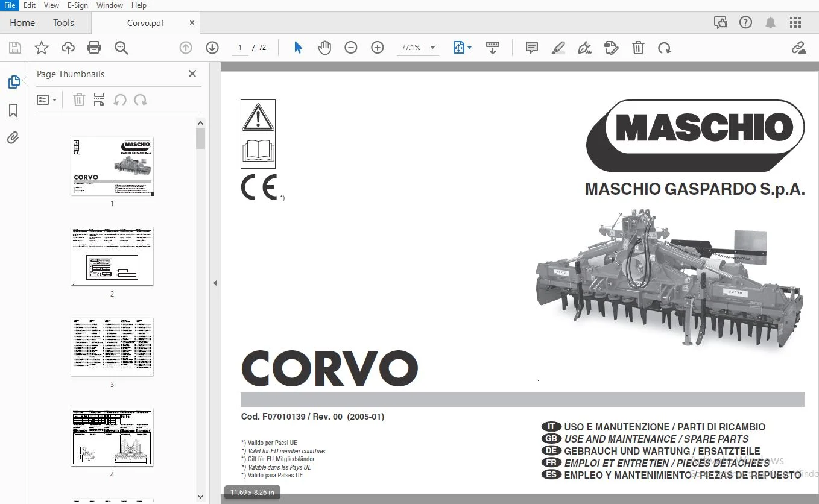This screenshot has width=819, height=504.
Task: Print the document with printer icon
Action: (94, 48)
